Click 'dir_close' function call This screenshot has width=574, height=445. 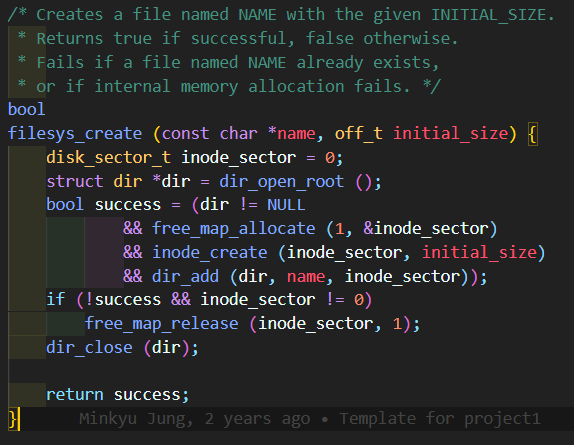[89, 347]
